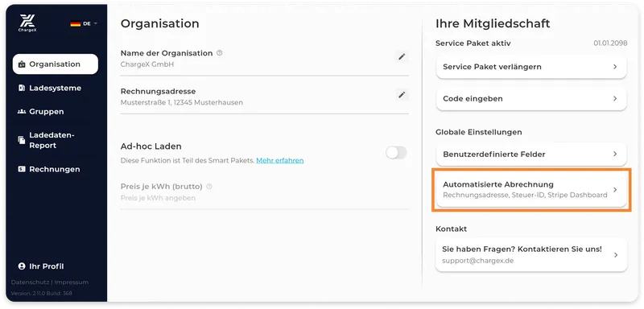Click the Ladedaten-Report document icon
This screenshot has width=644, height=309.
pyautogui.click(x=22, y=140)
